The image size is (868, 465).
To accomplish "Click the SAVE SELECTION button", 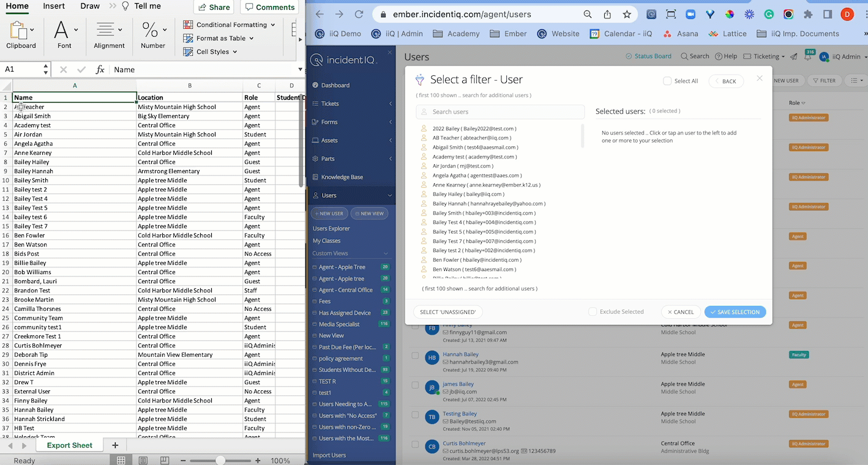I will click(x=735, y=312).
